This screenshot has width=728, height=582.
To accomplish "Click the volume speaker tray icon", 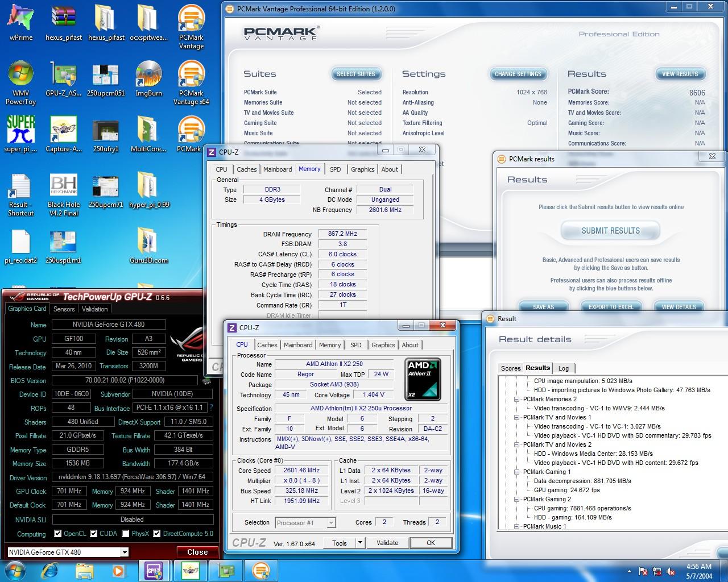I will [671, 571].
